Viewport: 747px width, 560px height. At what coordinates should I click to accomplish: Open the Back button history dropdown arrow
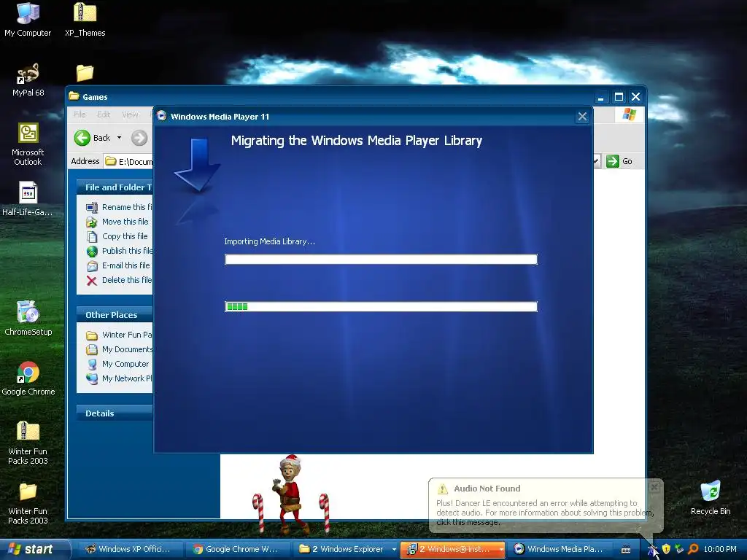point(119,138)
